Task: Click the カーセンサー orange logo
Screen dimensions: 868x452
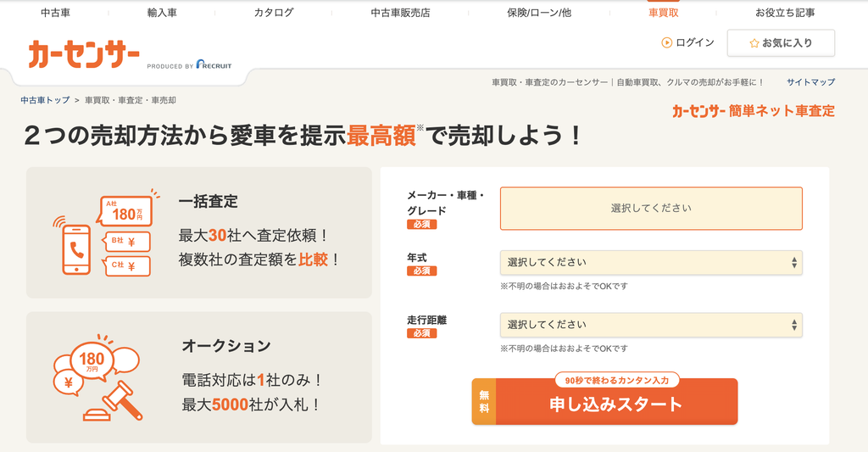Action: coord(84,54)
